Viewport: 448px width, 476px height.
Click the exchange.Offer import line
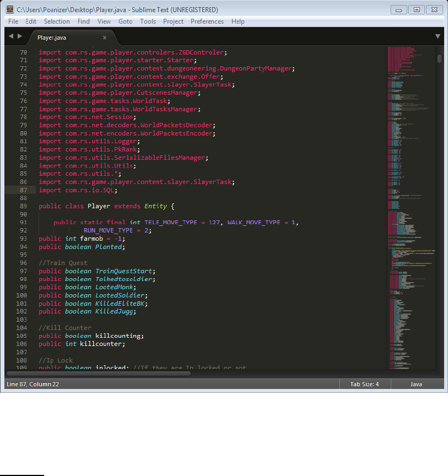click(x=131, y=77)
